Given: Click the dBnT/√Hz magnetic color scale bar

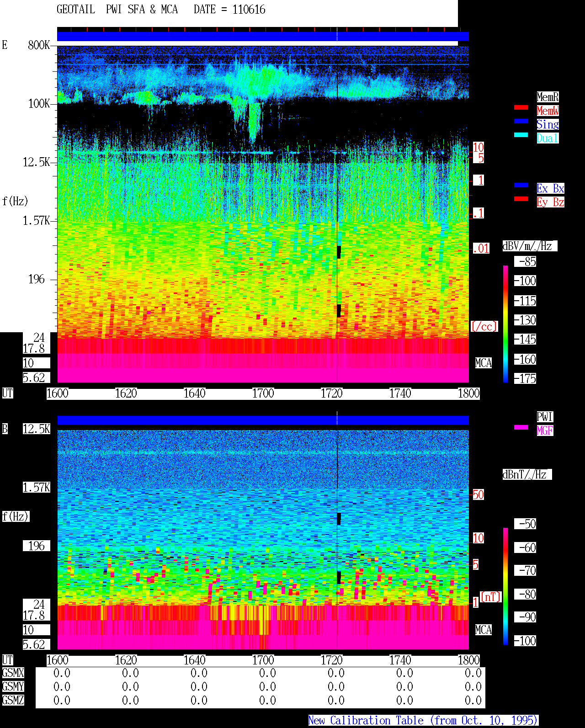Looking at the screenshot, I should (505, 586).
